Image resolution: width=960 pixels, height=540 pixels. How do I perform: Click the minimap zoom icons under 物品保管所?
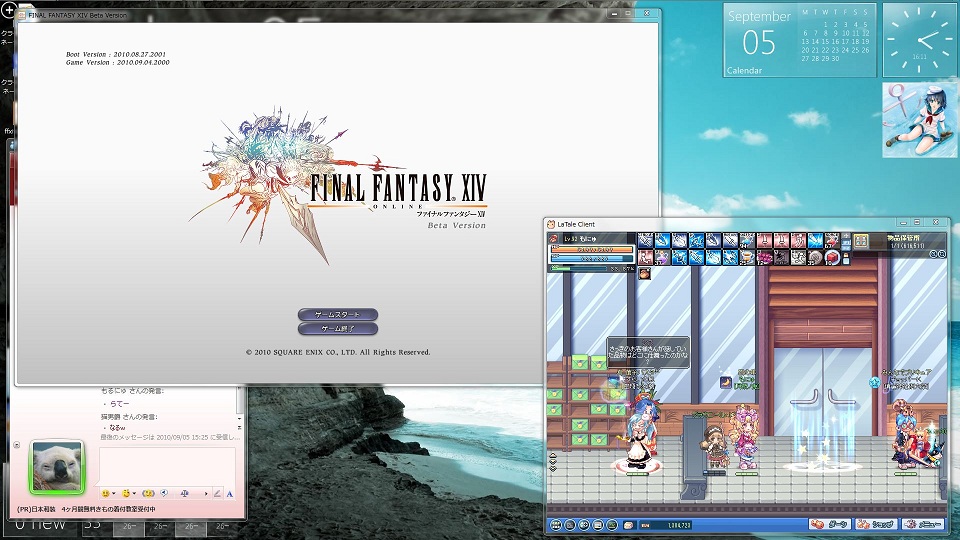tap(937, 253)
